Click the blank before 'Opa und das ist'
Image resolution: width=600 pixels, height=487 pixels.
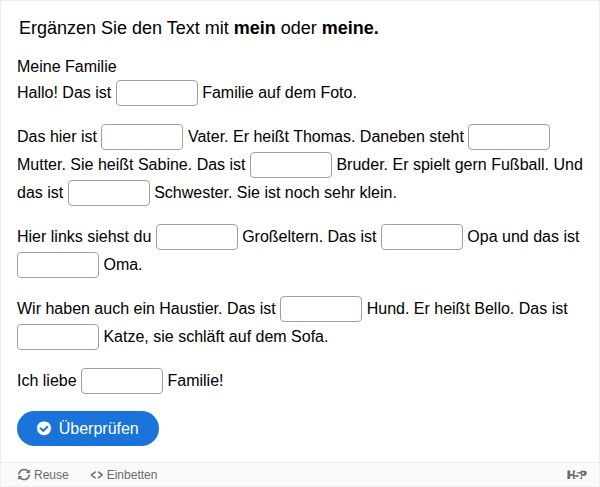tap(422, 237)
